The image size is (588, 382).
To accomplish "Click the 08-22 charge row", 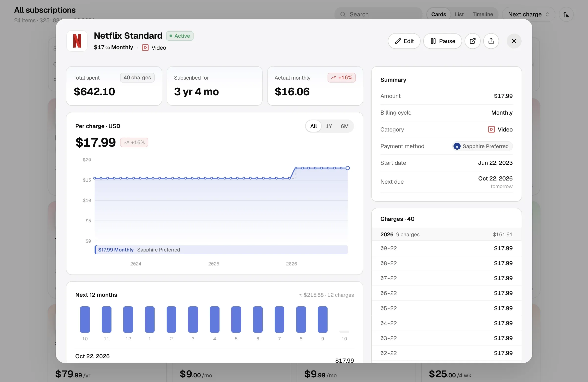I will click(446, 263).
